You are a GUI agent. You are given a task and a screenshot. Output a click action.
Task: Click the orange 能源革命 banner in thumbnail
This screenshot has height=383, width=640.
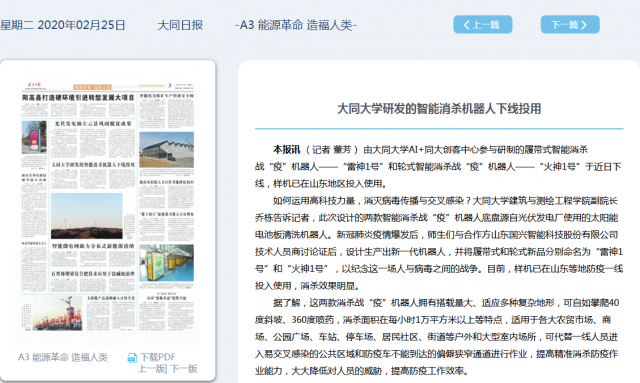[92, 87]
